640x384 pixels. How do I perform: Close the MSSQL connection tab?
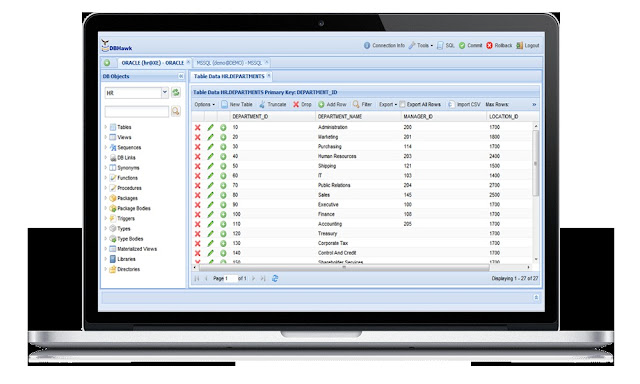click(x=267, y=62)
